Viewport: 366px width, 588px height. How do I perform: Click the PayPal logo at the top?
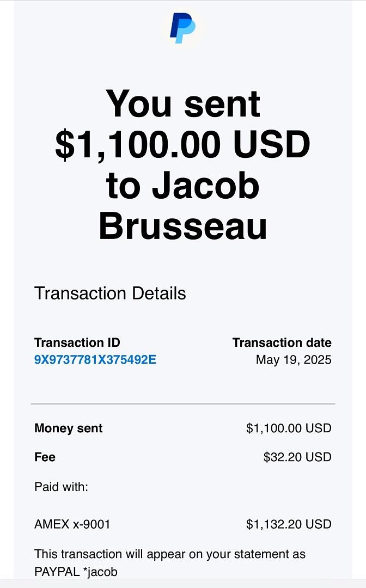pyautogui.click(x=182, y=28)
